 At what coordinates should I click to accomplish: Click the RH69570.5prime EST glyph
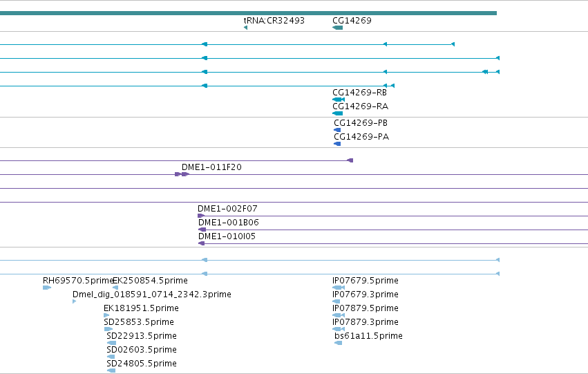click(47, 288)
